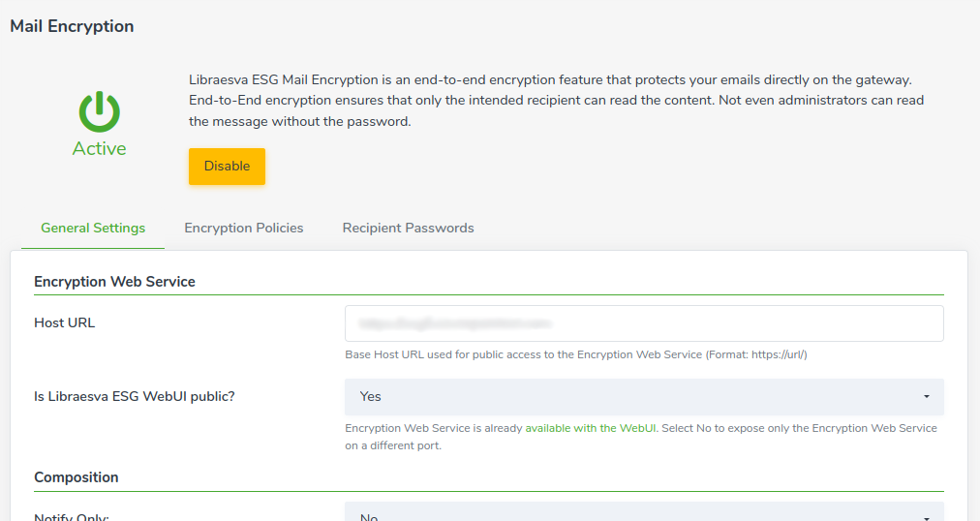980x521 pixels.
Task: Click the Composition section header
Action: 77,477
